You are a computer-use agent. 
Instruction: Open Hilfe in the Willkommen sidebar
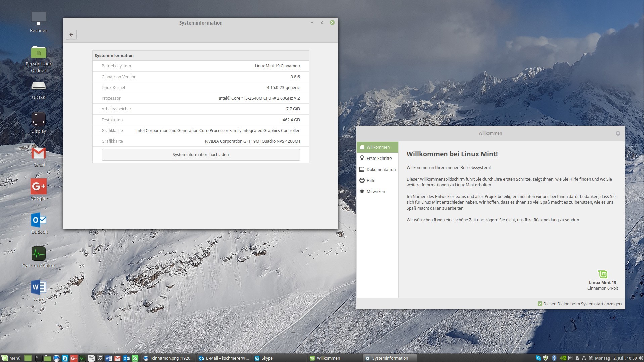pos(377,180)
